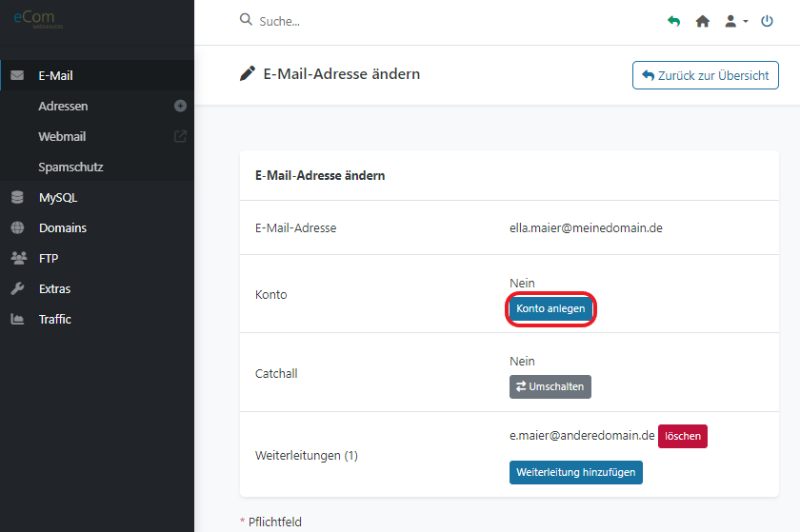The image size is (800, 532).
Task: Open Webmail external link icon
Action: point(180,136)
